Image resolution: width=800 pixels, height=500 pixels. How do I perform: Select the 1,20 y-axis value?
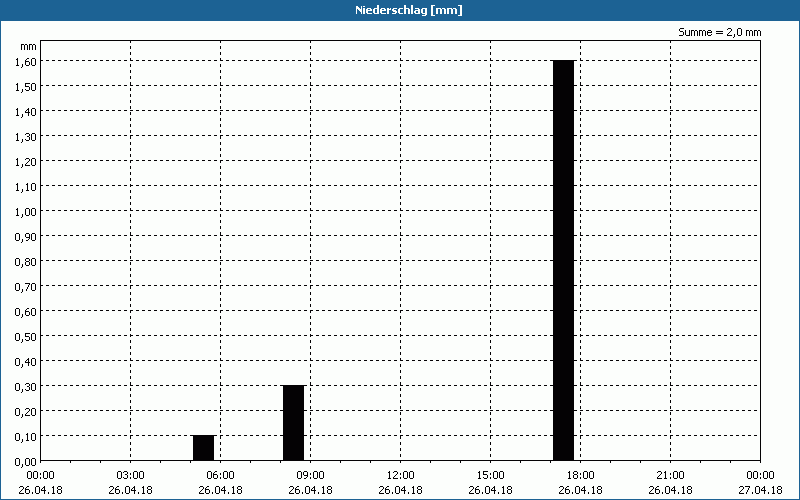pos(26,161)
